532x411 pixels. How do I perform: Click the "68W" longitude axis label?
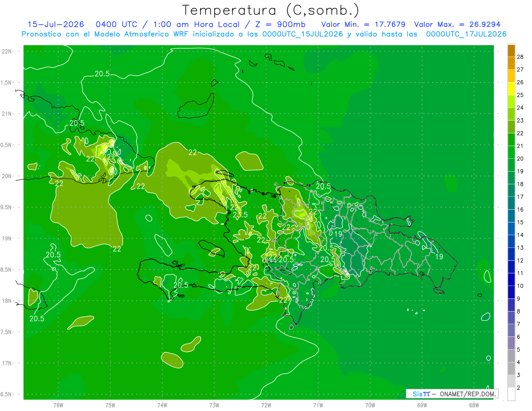474,405
